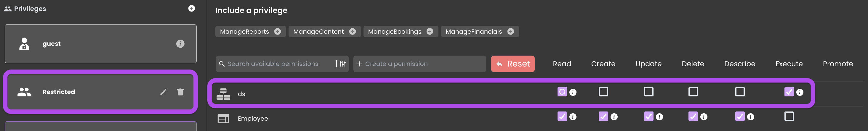Open the permissions filter settings icon
The height and width of the screenshot is (131, 868).
343,64
